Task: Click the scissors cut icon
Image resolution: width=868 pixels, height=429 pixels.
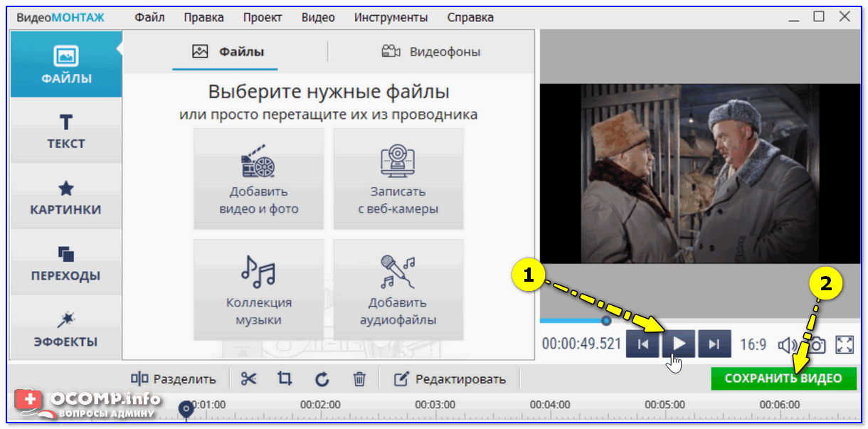Action: tap(248, 378)
